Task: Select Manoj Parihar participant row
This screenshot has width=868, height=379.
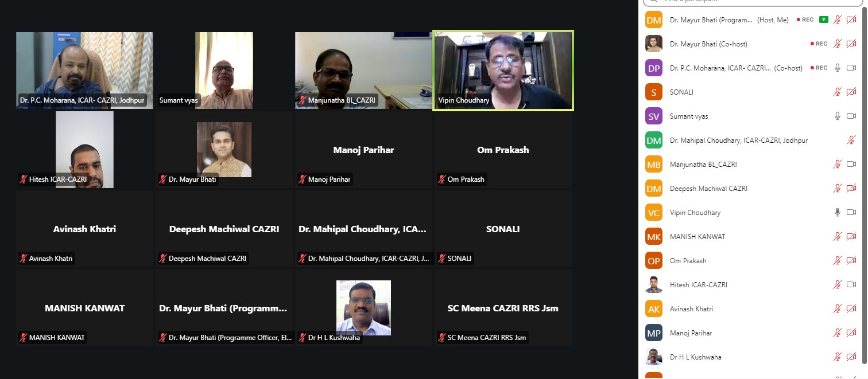Action: pyautogui.click(x=751, y=333)
